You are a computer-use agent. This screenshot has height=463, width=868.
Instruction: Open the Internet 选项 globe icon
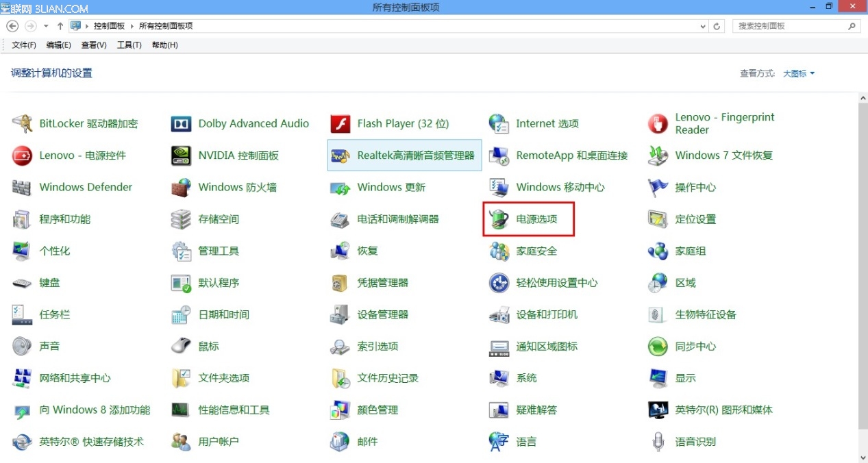(499, 124)
